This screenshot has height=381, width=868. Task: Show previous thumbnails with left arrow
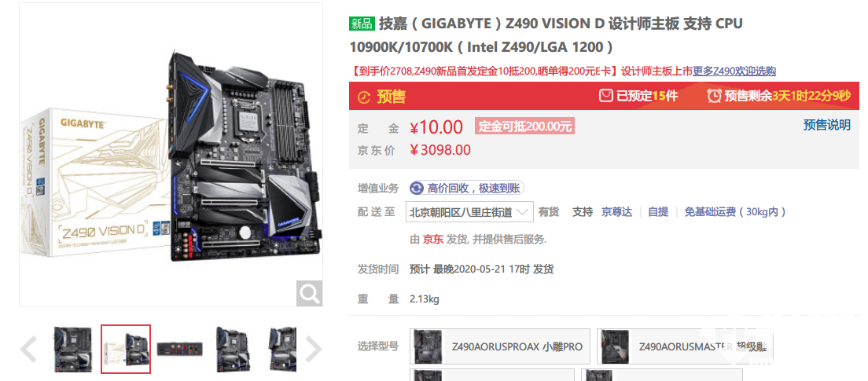[28, 349]
